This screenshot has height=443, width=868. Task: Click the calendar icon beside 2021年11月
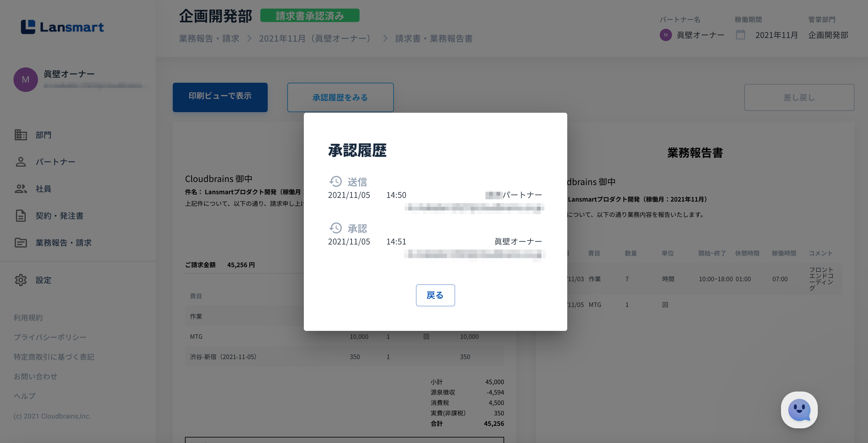(x=740, y=35)
